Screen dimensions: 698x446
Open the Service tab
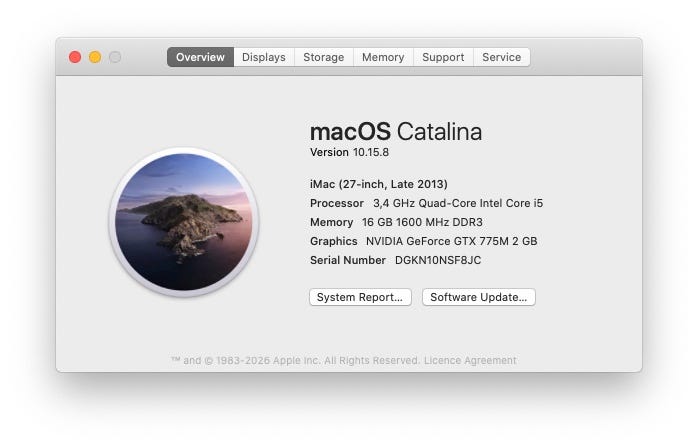(502, 57)
